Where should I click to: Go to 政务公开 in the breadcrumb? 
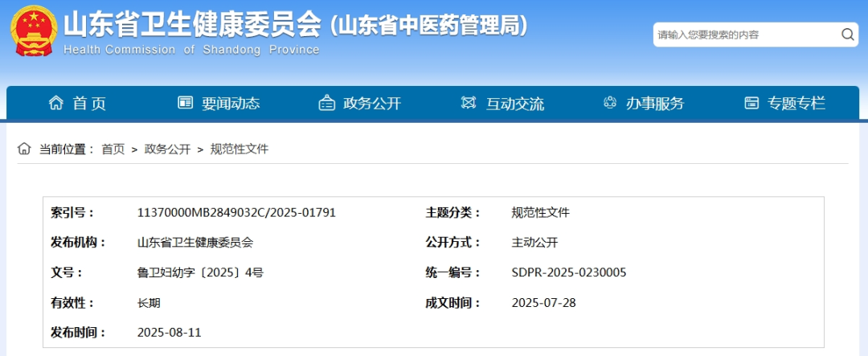[167, 149]
